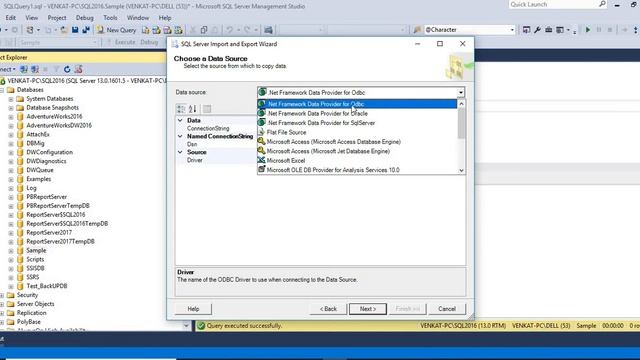Open the Window menu

pyautogui.click(x=138, y=18)
